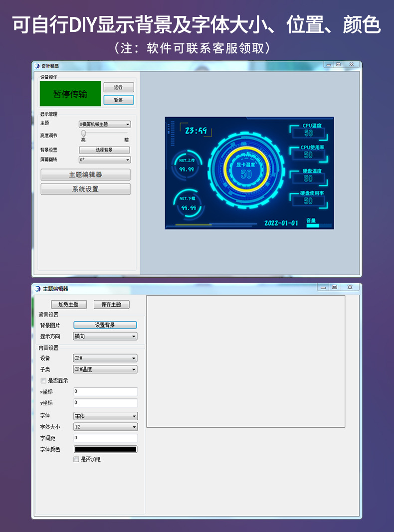Minimize the main 奇叶智显 window

(x=329, y=64)
